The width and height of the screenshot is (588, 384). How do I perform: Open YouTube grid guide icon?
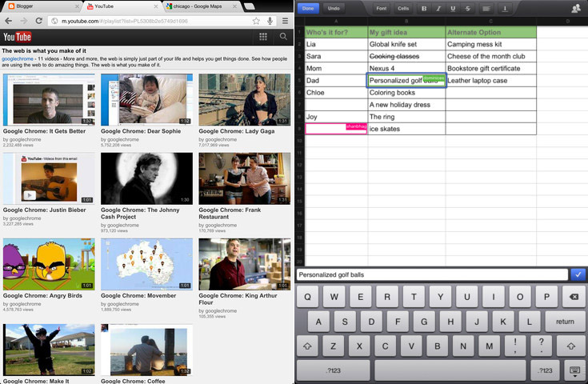click(x=263, y=36)
